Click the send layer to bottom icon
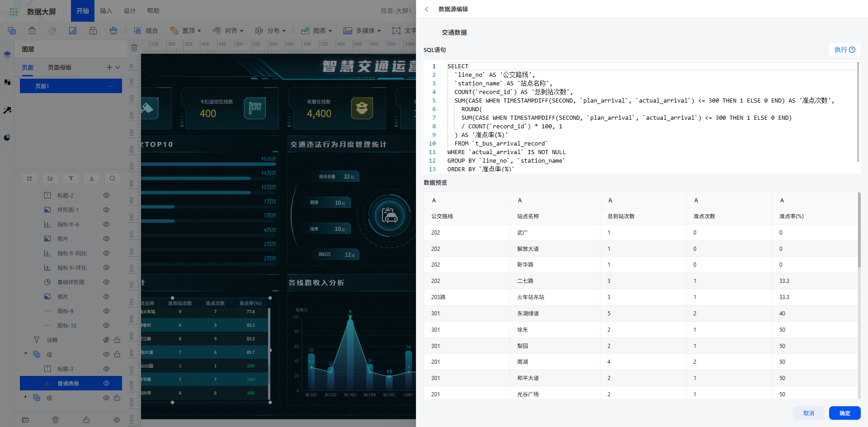Image resolution: width=868 pixels, height=427 pixels. coord(92,178)
